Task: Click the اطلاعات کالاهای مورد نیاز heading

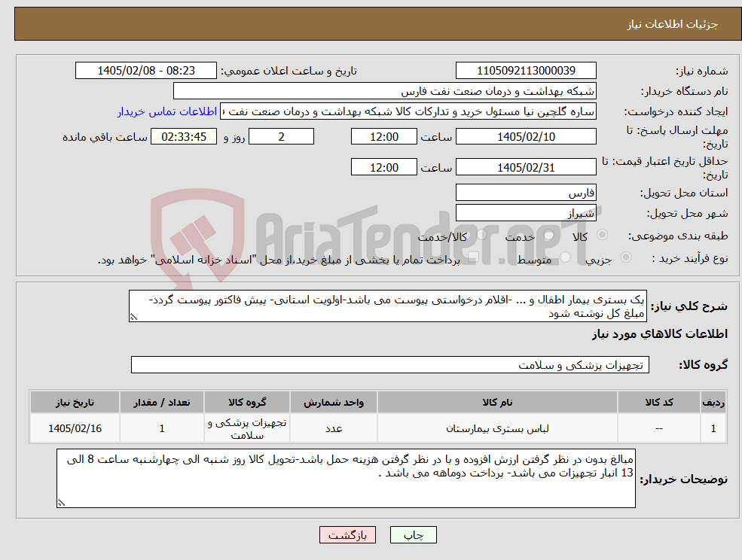Action: tap(660, 334)
